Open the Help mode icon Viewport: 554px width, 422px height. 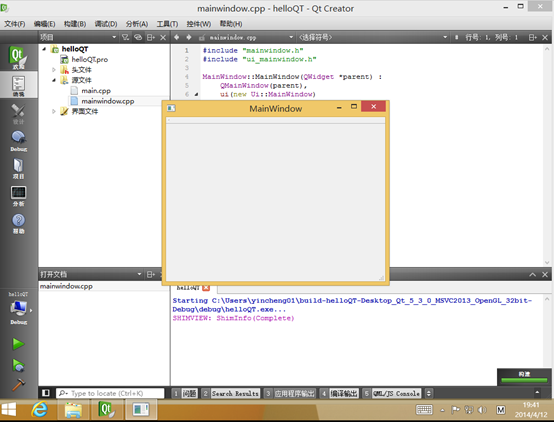click(x=18, y=223)
